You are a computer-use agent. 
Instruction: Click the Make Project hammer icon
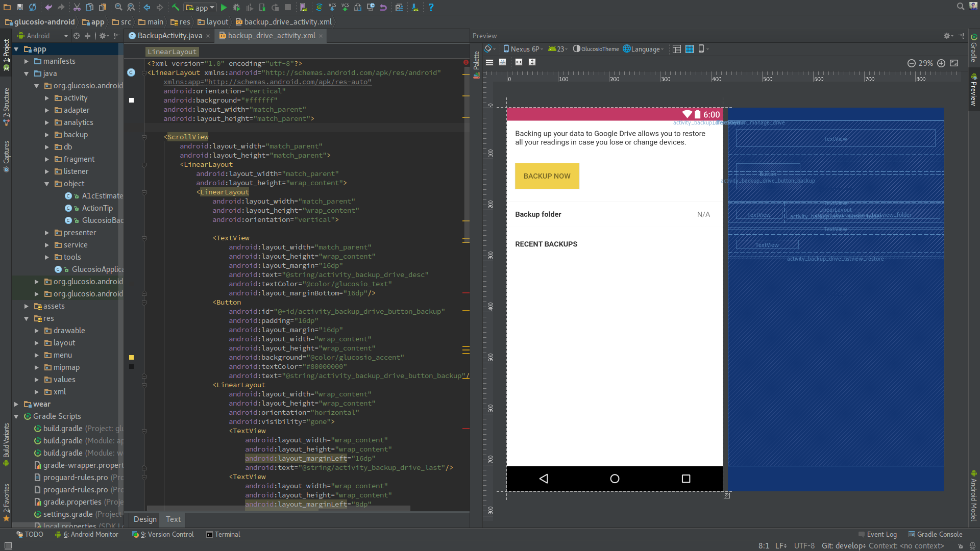click(175, 7)
